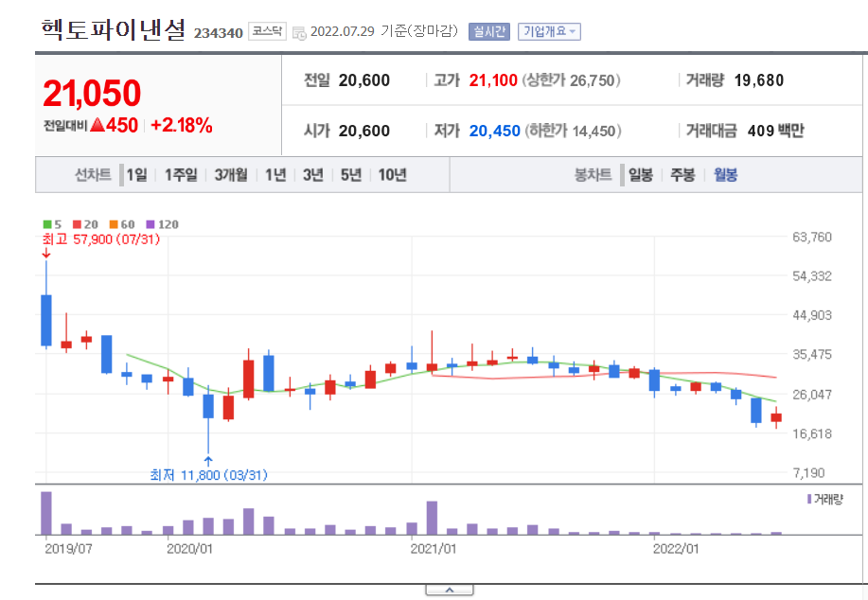
Task: Click the +2.18% change rate
Action: point(182,125)
